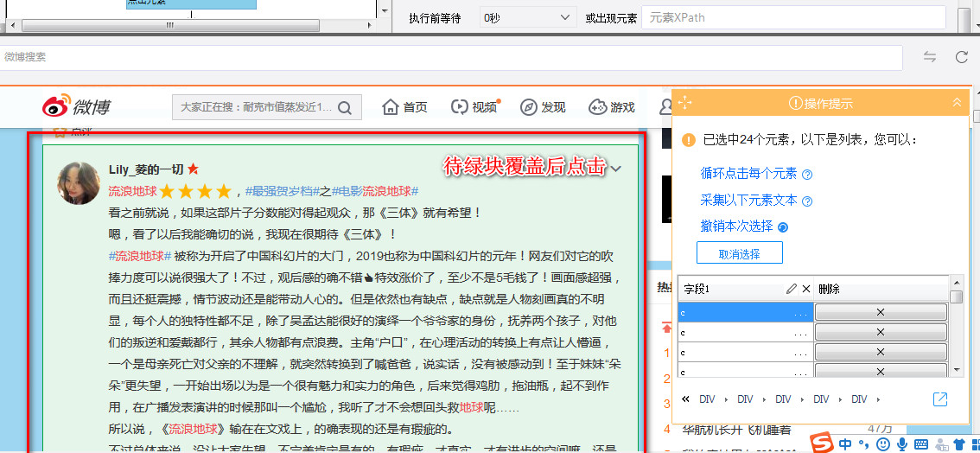Click Sogou user account icon
Viewport: 980px width, 453px height.
coord(940,444)
